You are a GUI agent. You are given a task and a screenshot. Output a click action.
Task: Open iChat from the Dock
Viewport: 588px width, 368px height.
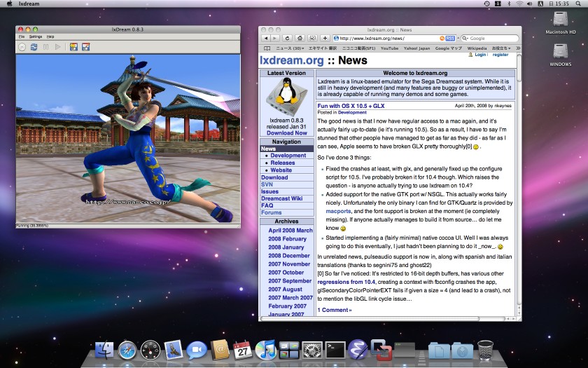[197, 350]
